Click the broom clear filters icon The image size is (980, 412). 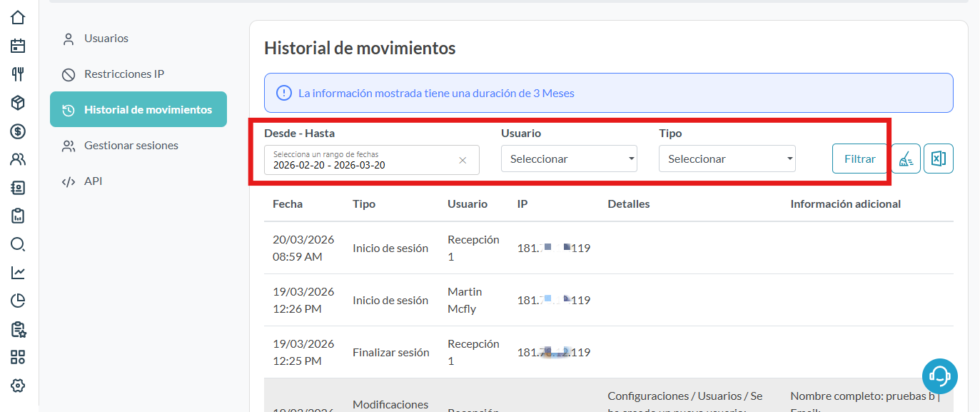(x=906, y=159)
